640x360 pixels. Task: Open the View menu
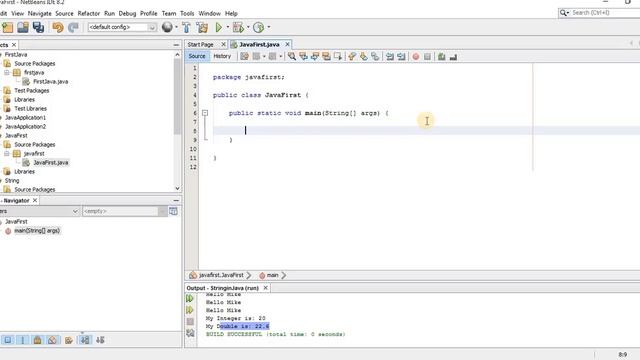point(18,13)
